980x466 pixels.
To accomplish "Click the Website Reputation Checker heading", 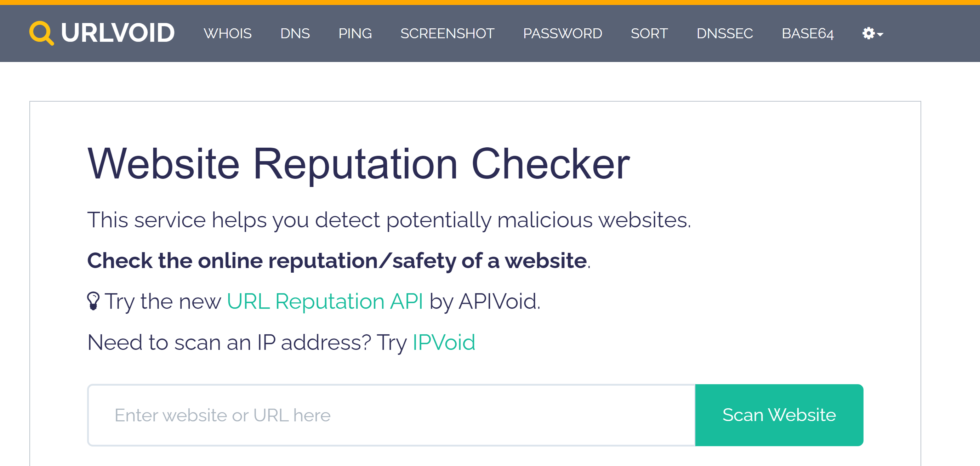I will [x=358, y=164].
